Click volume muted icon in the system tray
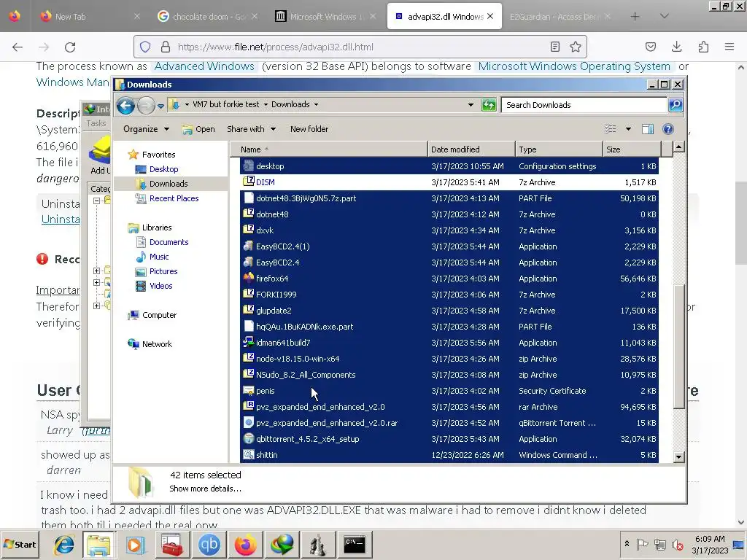Screen dimensions: 747x560 677,544
